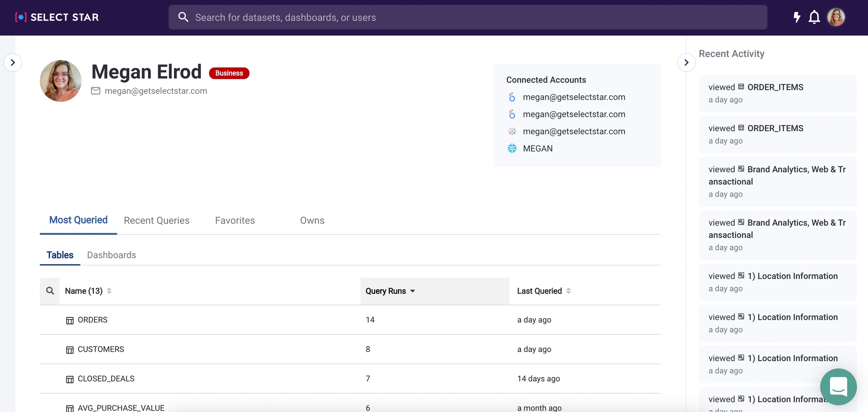Image resolution: width=868 pixels, height=412 pixels.
Task: Click user avatar in top right
Action: pyautogui.click(x=836, y=17)
